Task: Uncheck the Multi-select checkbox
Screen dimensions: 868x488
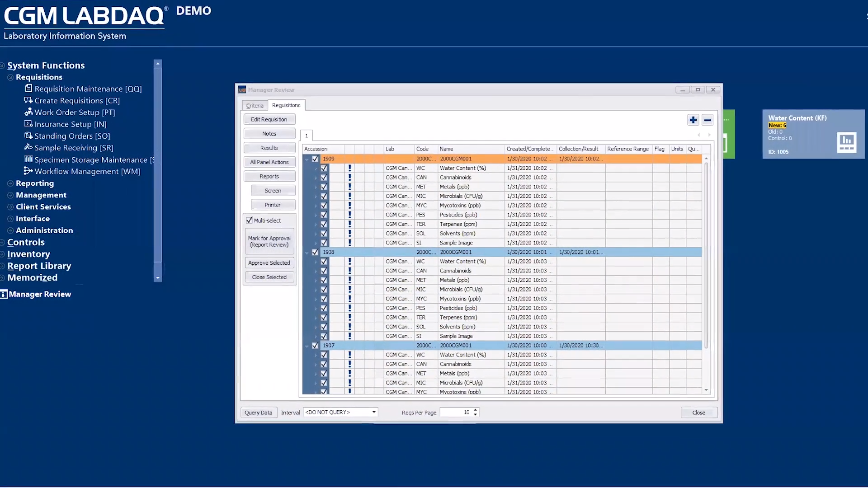Action: (249, 221)
